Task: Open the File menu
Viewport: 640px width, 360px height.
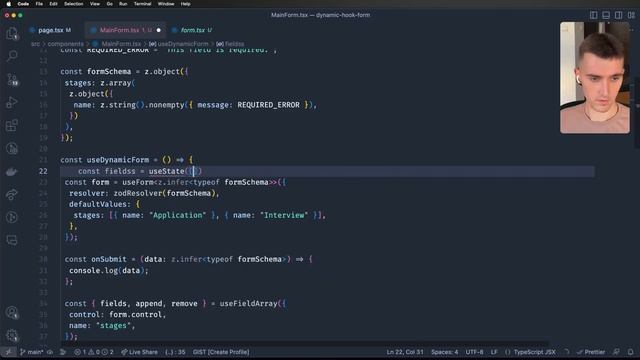Action: click(39, 4)
